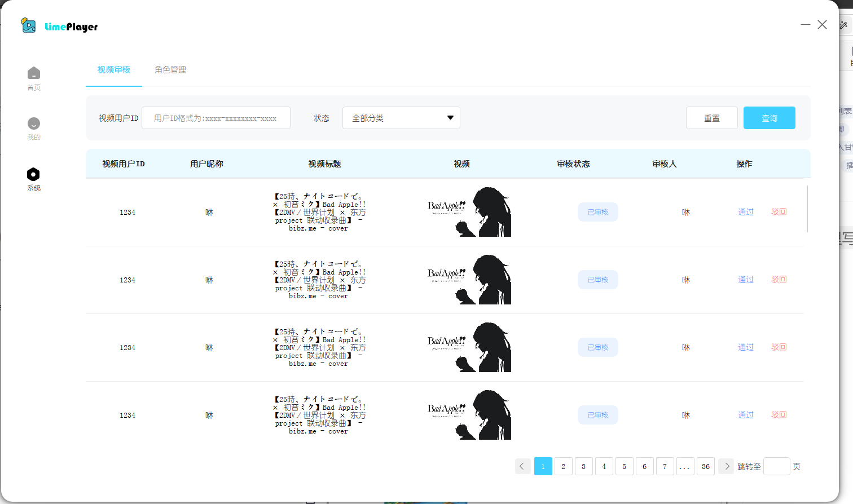
Task: Click user ID 1234 in first row
Action: [x=127, y=213]
